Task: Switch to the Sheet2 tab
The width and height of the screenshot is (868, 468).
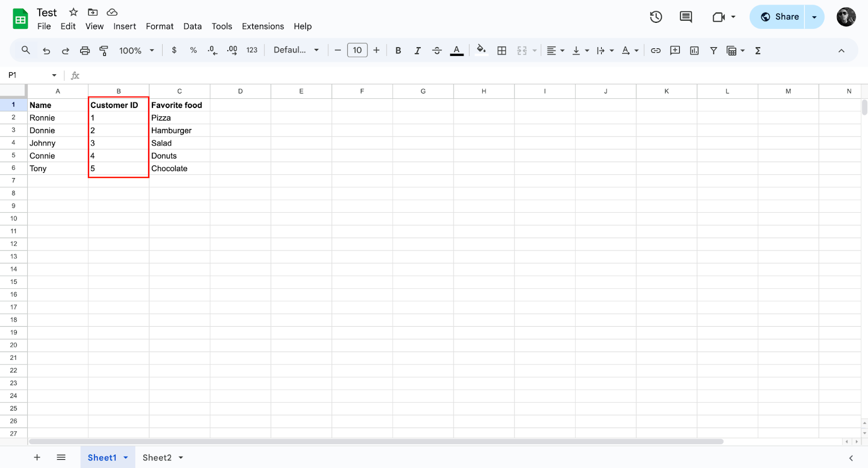Action: tap(157, 458)
